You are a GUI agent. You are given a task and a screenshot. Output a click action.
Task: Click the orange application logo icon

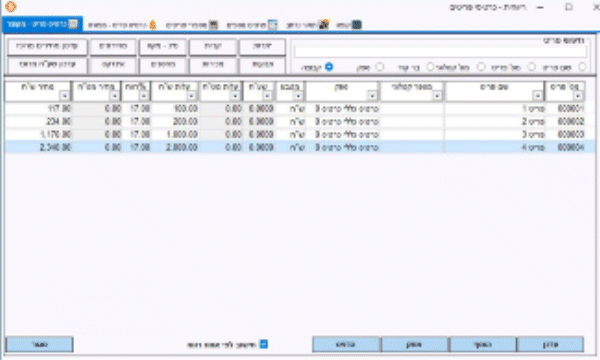click(x=11, y=7)
